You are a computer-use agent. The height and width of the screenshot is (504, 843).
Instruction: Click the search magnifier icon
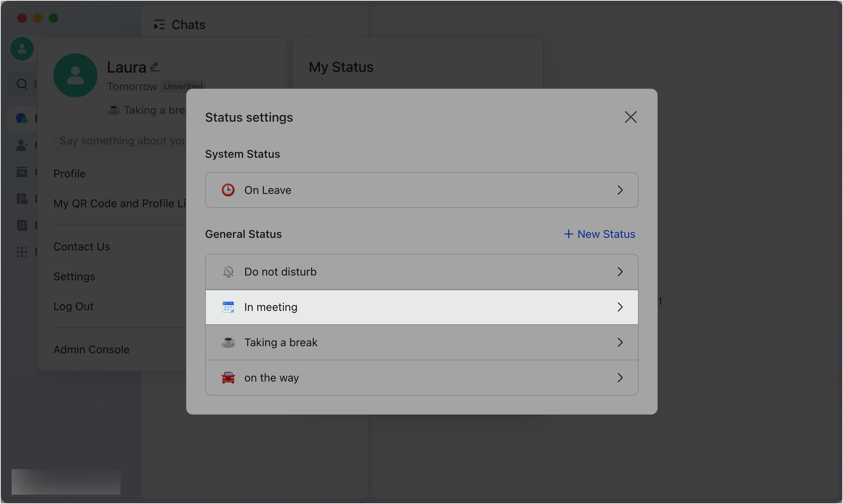(x=22, y=84)
